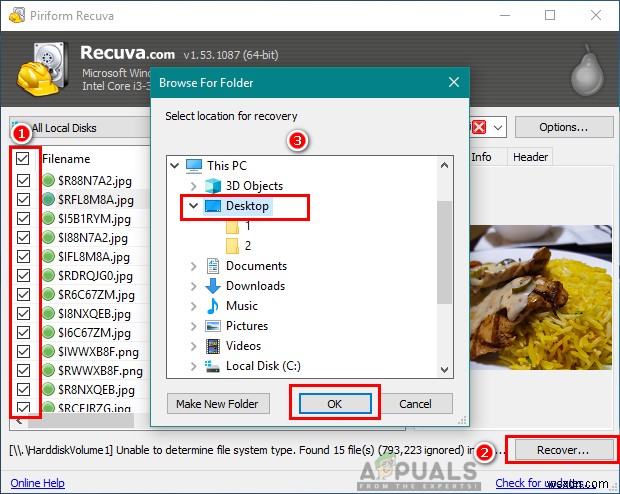Uncheck the $R88N7A2.jpg checkbox
Screen dimensions: 620x494
[x=23, y=180]
